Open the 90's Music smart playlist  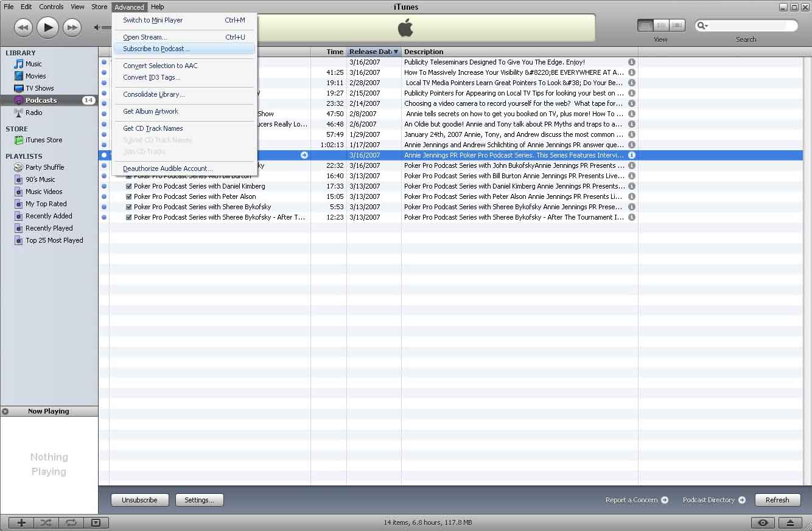pyautogui.click(x=40, y=179)
